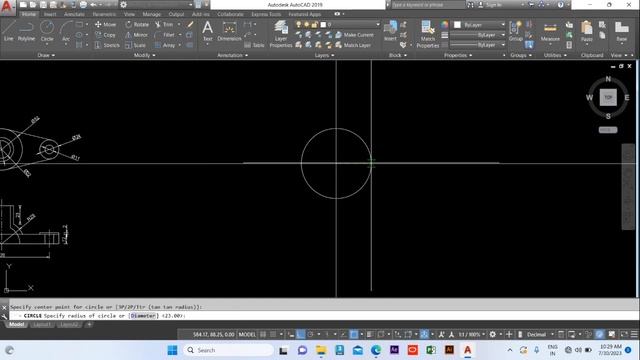Toggle lineweight display in status bar
The width and height of the screenshot is (640, 360).
370,334
